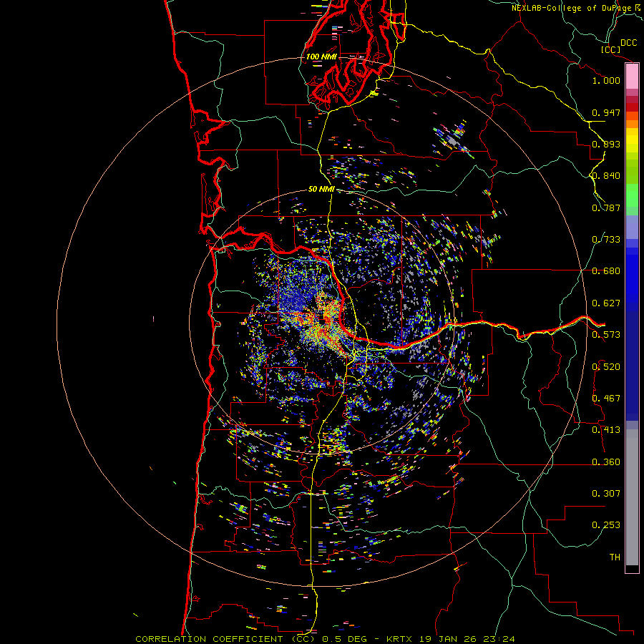Click the [CC] units label
The width and height of the screenshot is (644, 644).
pos(611,49)
